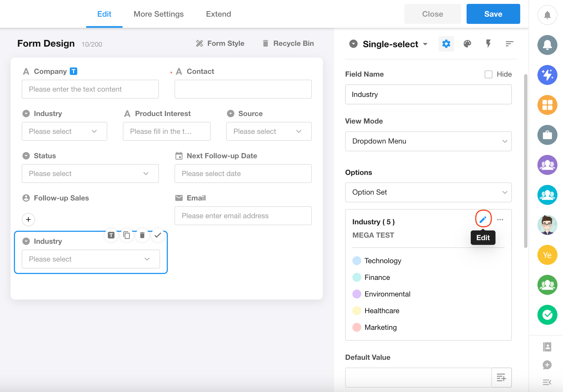
Task: Click the Technology option color swatch
Action: (x=357, y=261)
